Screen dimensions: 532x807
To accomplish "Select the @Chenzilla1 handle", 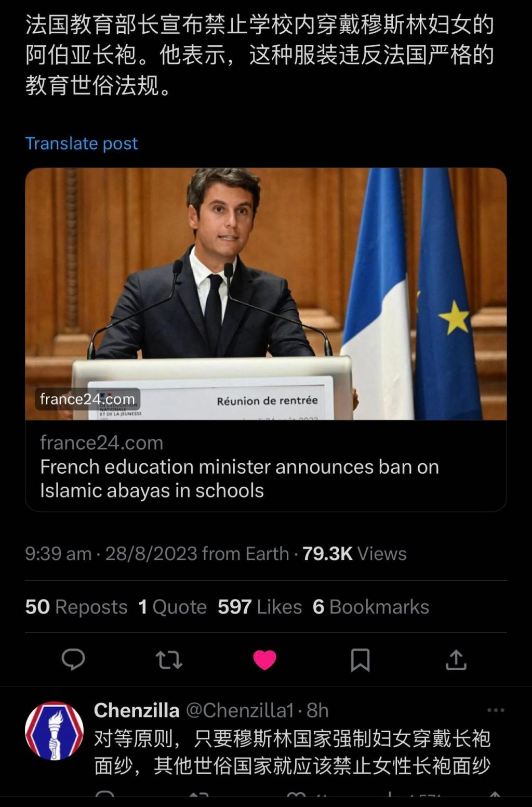I will (x=240, y=710).
